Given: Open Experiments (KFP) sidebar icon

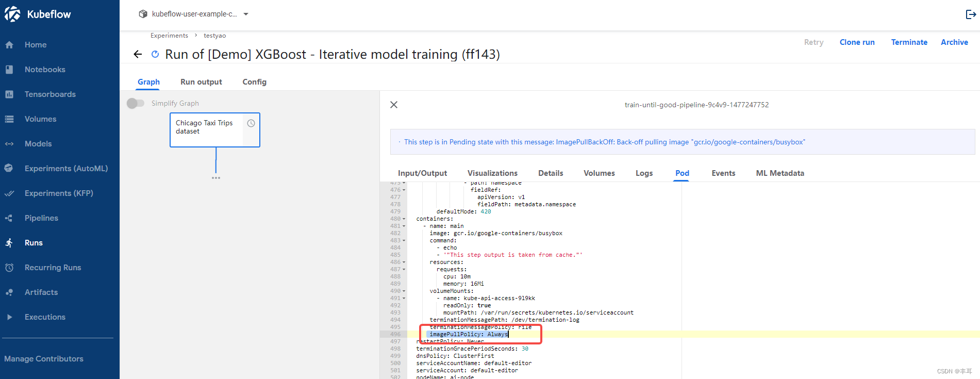Looking at the screenshot, I should click(x=9, y=193).
